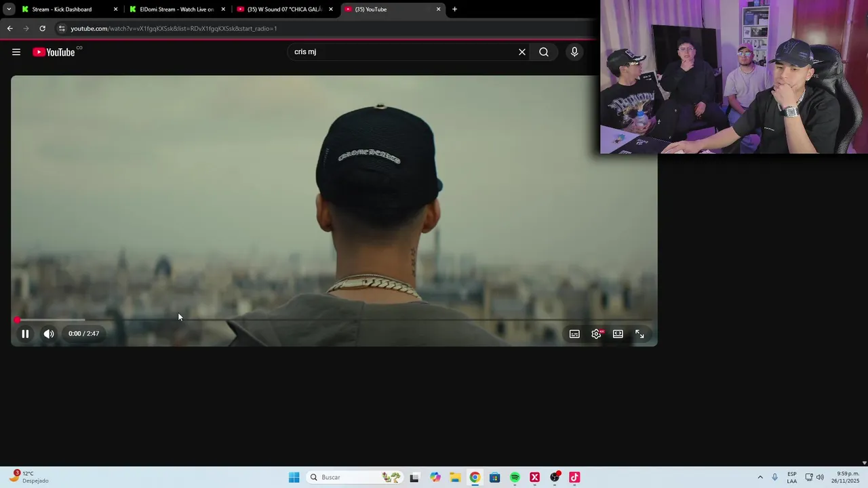The height and width of the screenshot is (488, 868).
Task: Toggle subtitles on the video player
Action: 574,334
